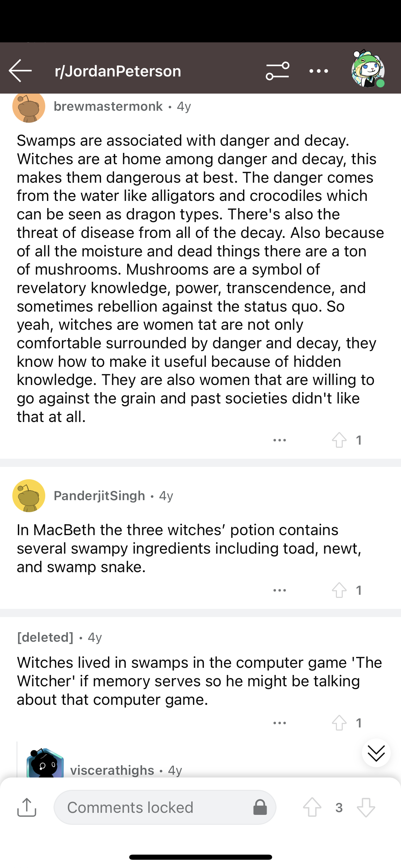Open more options on PanderjitSingh's comment
This screenshot has height=868, width=401.
tap(280, 590)
